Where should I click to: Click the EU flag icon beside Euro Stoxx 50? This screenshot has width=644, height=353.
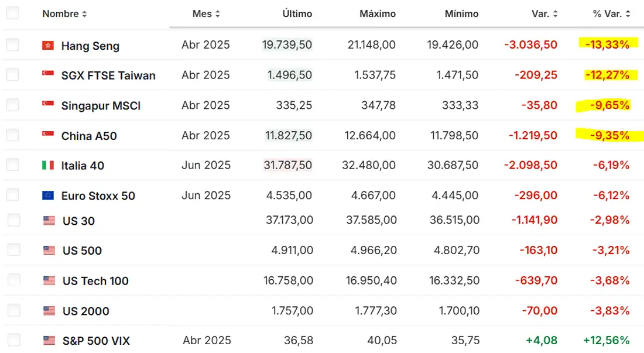[x=48, y=196]
